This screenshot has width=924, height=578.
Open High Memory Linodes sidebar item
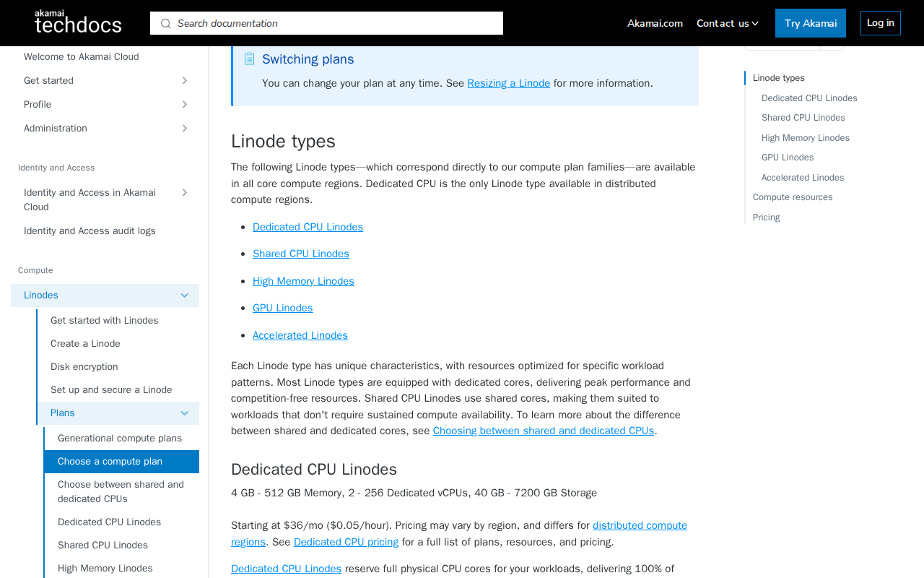(105, 568)
